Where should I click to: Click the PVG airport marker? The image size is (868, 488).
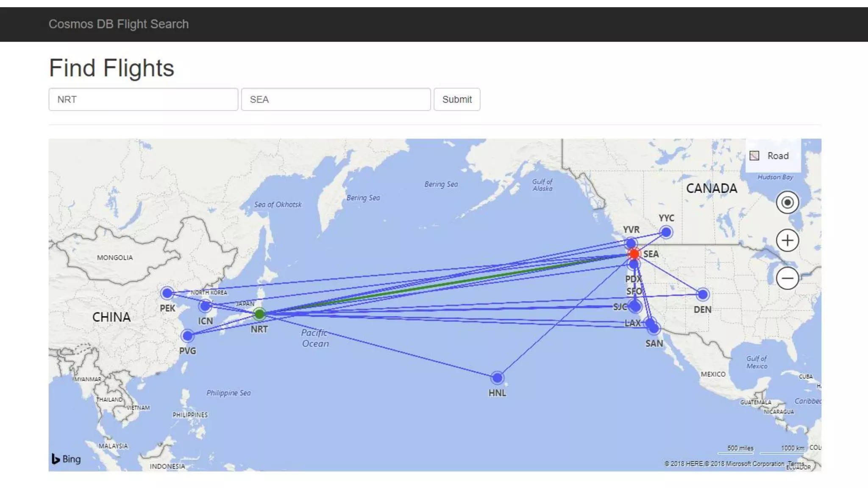pyautogui.click(x=187, y=336)
